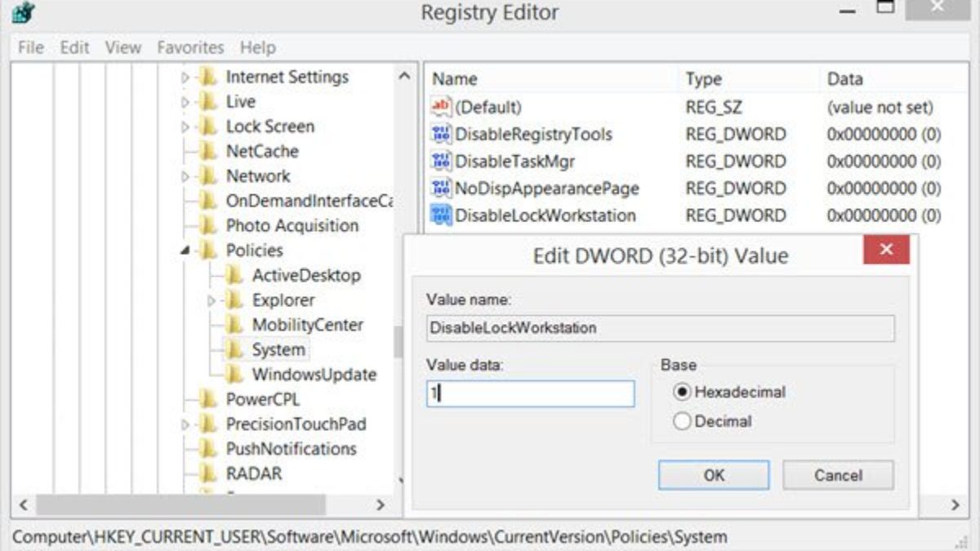
Task: Click the WindowsUpdate folder icon
Action: point(235,375)
